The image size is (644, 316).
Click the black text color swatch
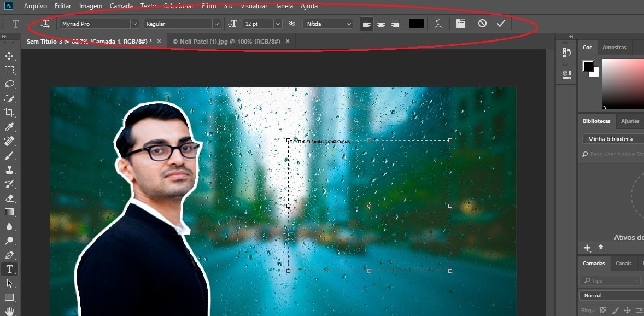pos(417,24)
